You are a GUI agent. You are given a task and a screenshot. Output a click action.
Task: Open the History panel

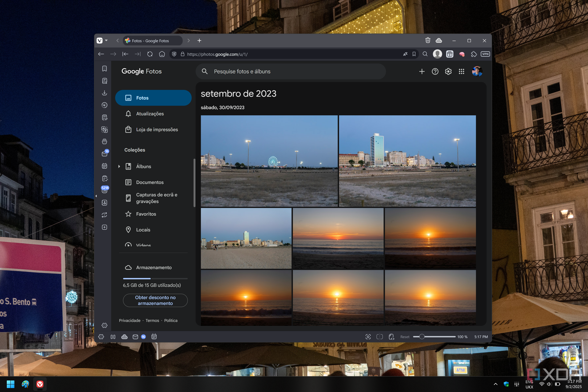(104, 105)
